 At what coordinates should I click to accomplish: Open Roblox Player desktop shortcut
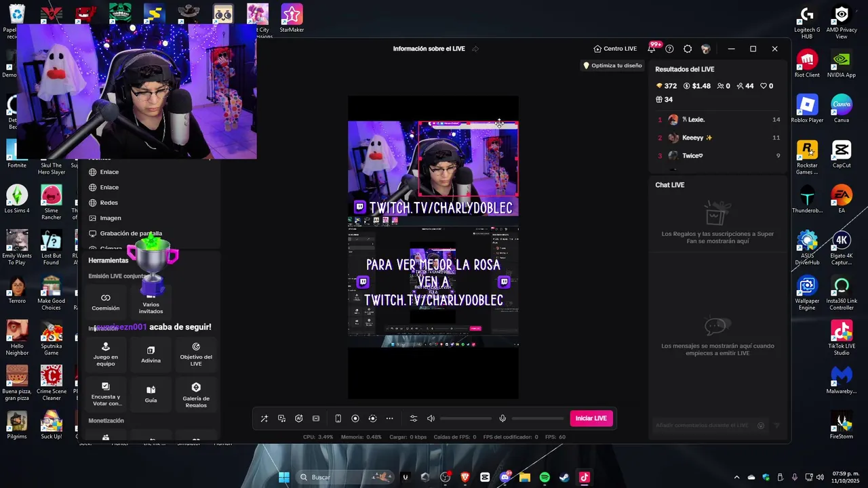807,108
